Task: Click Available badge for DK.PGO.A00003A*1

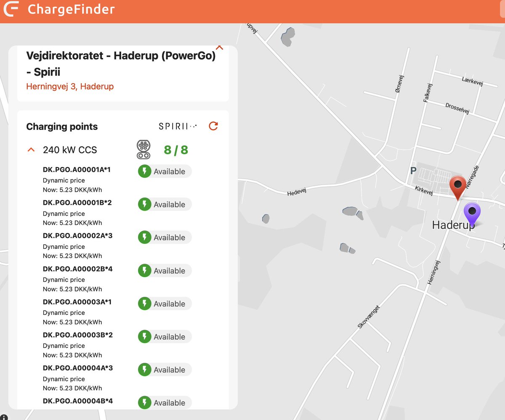Action: coord(165,304)
